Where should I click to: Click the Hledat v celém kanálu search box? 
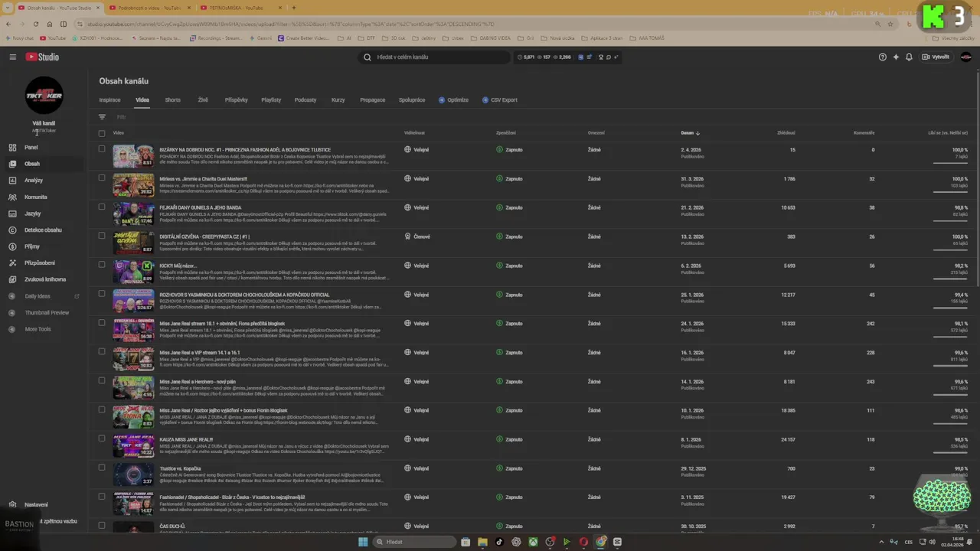pos(434,57)
